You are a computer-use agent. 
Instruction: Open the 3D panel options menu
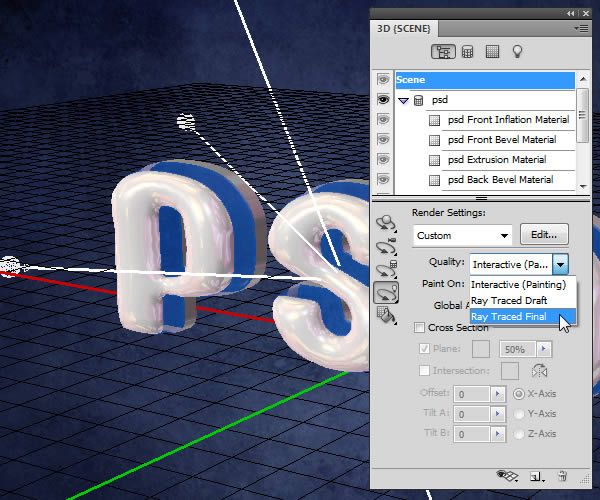click(580, 26)
